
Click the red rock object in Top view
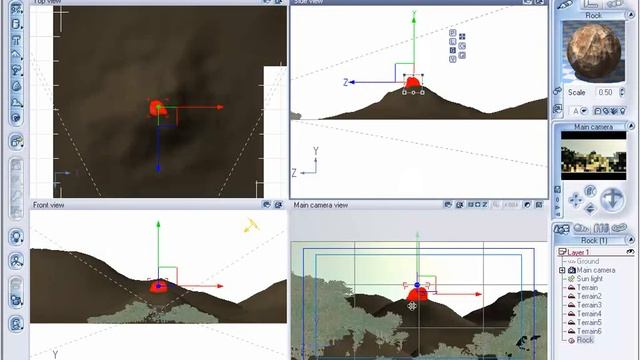tap(157, 109)
